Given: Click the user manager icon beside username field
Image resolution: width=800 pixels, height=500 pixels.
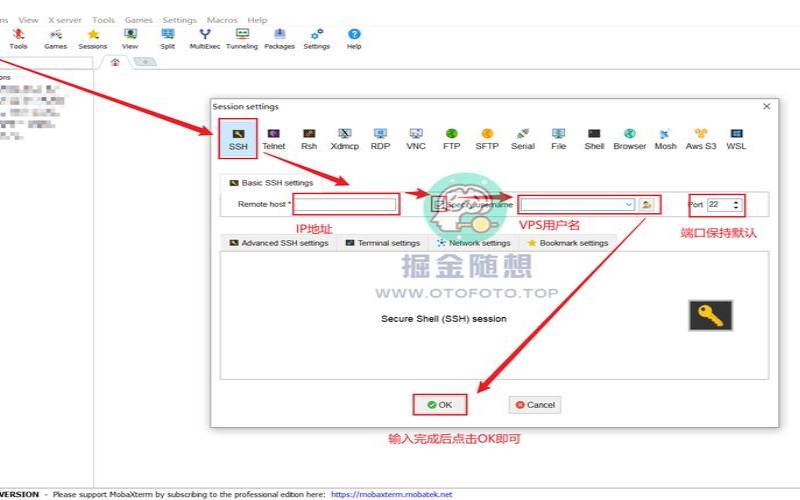Looking at the screenshot, I should tap(647, 205).
